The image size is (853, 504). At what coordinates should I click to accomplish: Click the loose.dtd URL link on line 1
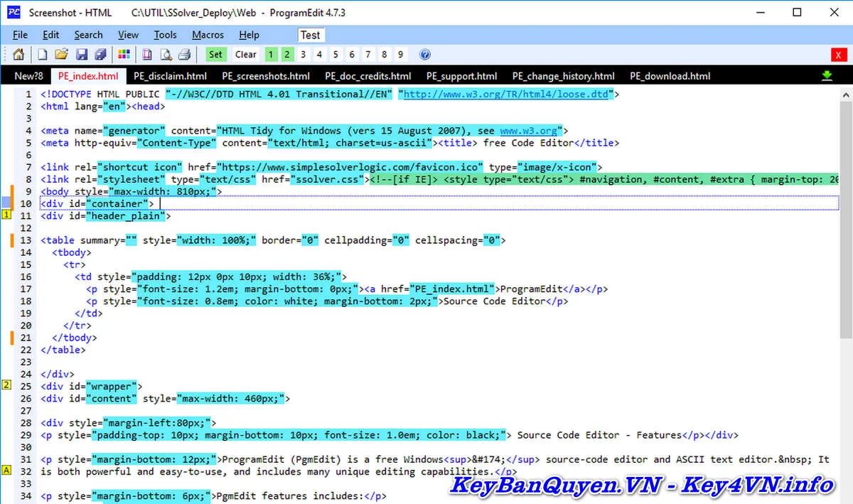[x=508, y=94]
